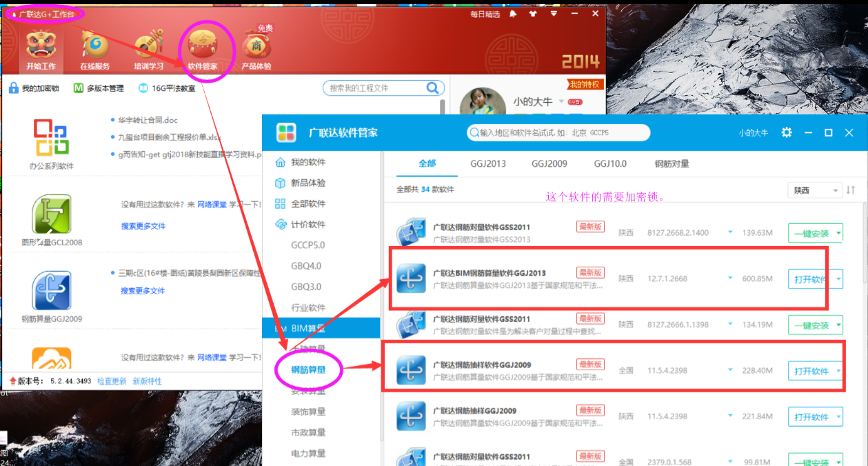The height and width of the screenshot is (466, 868).
Task: Click 一键安装 for GSS2011 139.63M
Action: click(x=811, y=233)
